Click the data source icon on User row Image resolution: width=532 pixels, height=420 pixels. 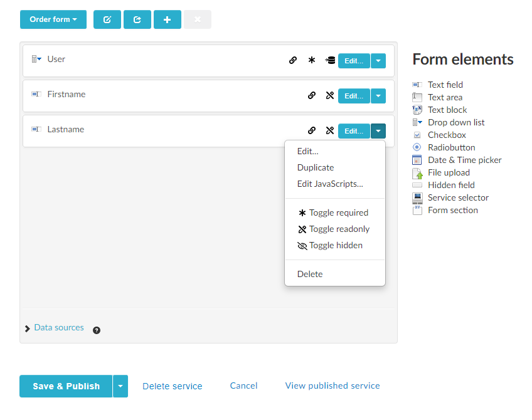330,61
